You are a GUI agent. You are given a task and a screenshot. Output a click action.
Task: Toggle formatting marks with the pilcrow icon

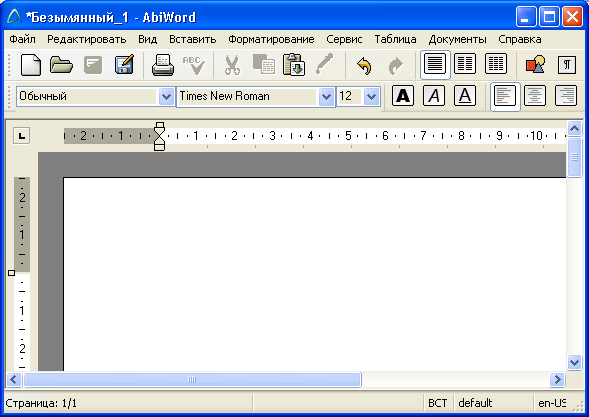click(x=566, y=65)
